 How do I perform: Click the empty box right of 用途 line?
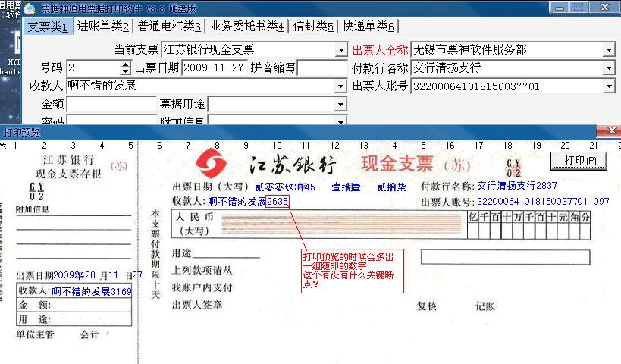(505, 257)
